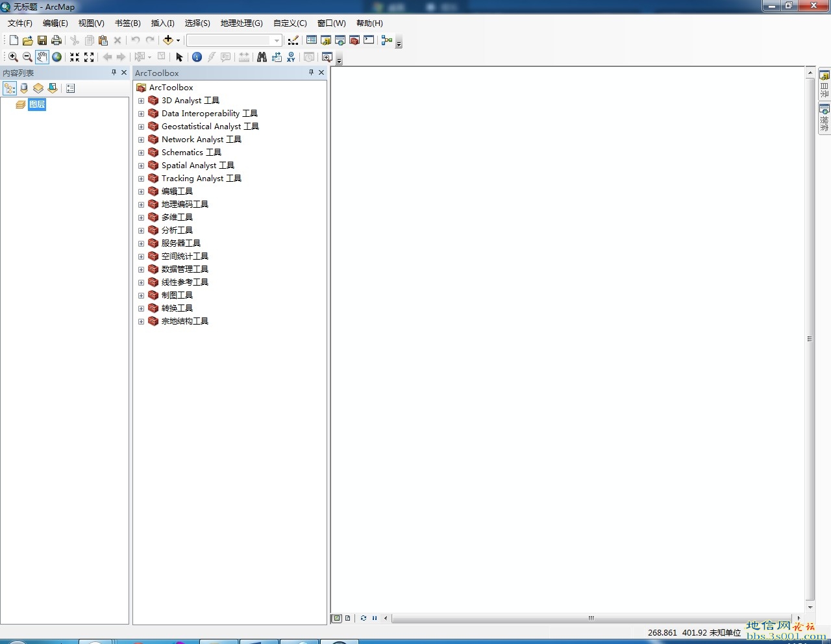Launch ModelBuilder window
Viewport: 831px width, 644px height.
pos(387,40)
